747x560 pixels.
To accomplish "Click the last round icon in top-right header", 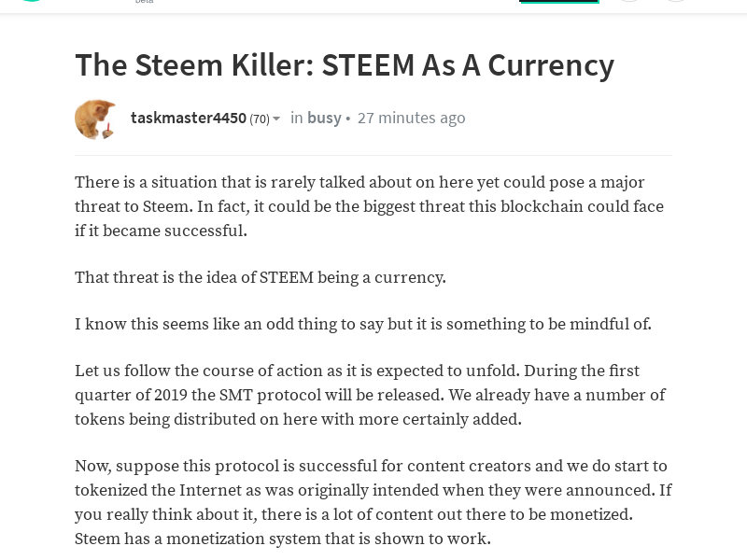I will coord(675,1).
